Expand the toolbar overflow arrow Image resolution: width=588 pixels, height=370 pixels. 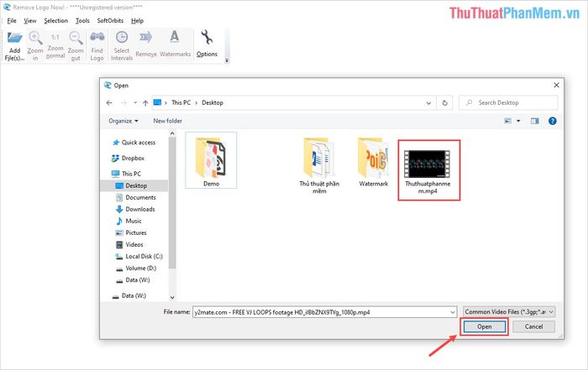tap(227, 60)
